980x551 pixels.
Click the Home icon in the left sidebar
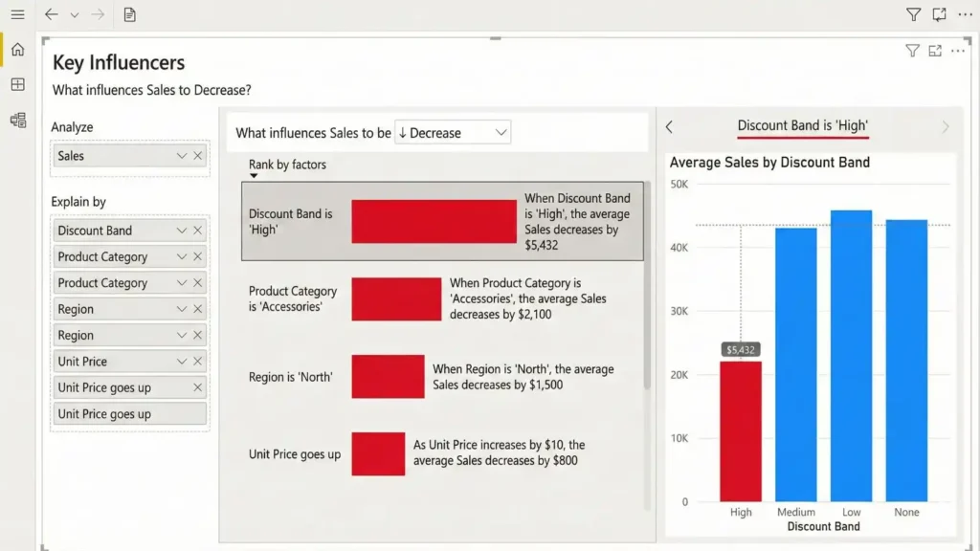tap(17, 49)
